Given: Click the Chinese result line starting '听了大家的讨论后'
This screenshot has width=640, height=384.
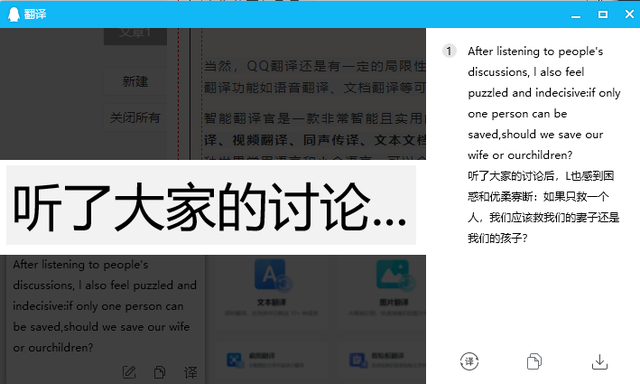Looking at the screenshot, I should (540, 176).
